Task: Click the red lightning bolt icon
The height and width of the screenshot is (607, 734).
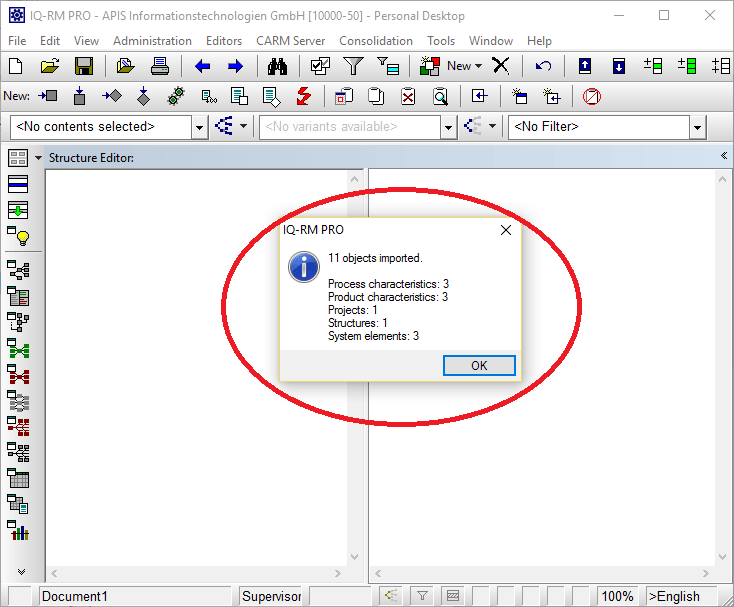Action: [x=304, y=96]
